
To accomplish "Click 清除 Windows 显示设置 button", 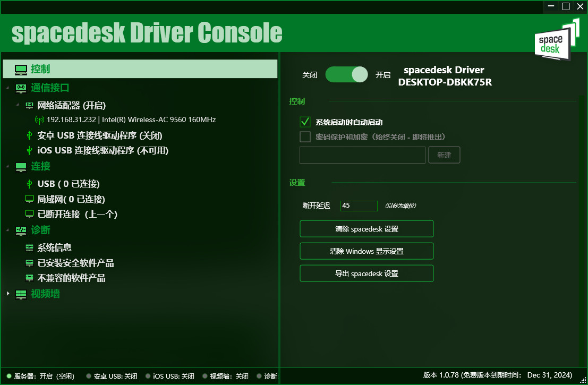I will coord(367,251).
